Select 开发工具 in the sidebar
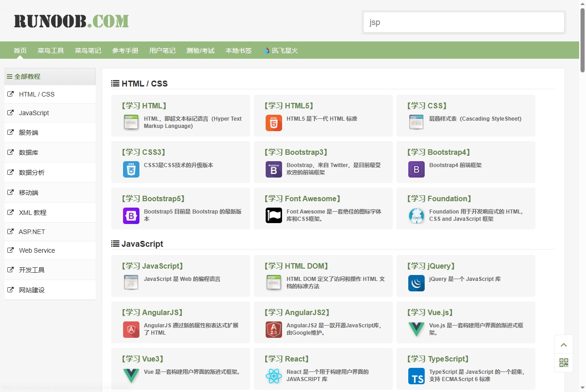The image size is (586, 392). coord(50,270)
